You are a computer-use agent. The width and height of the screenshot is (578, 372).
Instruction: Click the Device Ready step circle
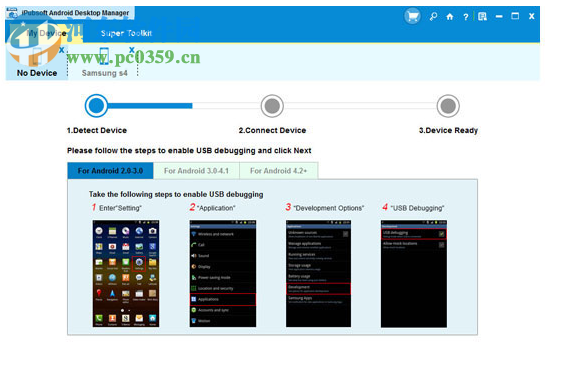[x=448, y=106]
